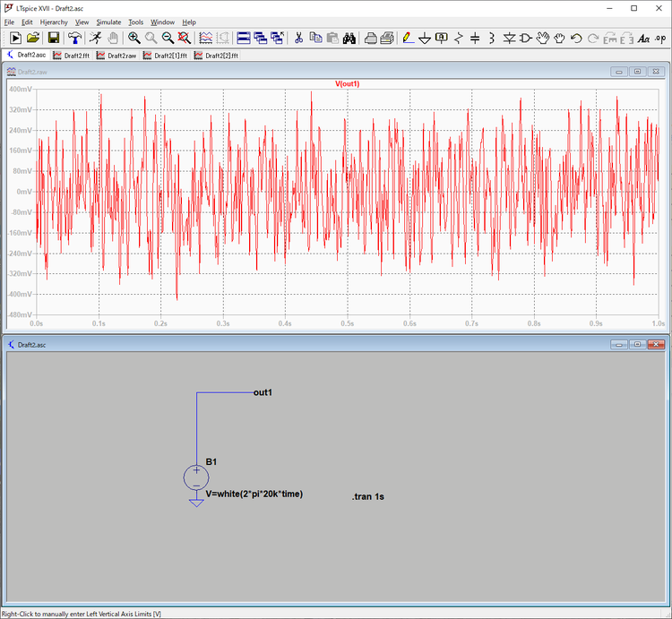Click the V=white(2*pi*20k*time) expression text

254,494
